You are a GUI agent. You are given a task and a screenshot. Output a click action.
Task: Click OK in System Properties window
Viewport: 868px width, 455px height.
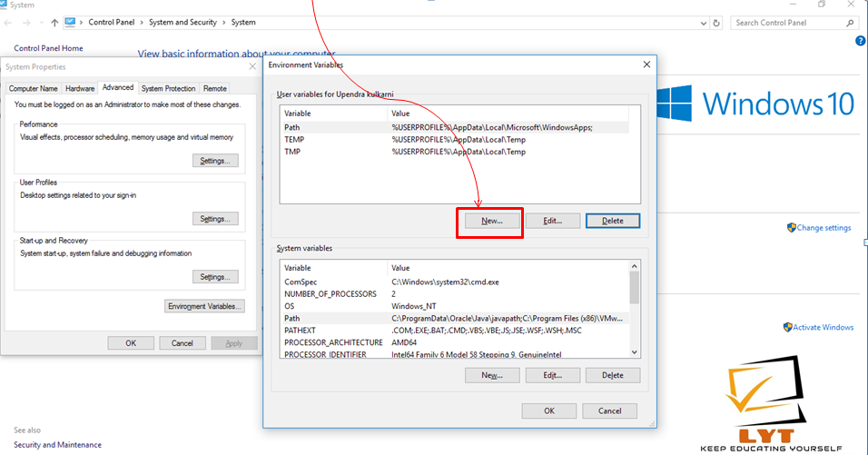click(x=131, y=343)
